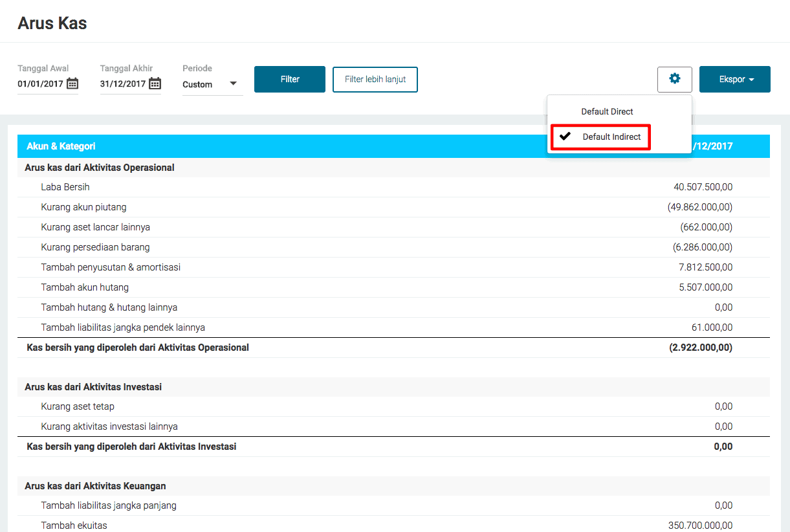
Task: Open Filter lebih lanjut options
Action: click(x=375, y=79)
